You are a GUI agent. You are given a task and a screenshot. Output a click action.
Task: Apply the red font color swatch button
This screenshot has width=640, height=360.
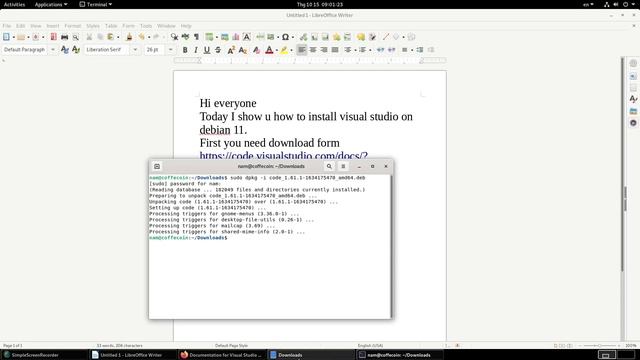coord(269,50)
